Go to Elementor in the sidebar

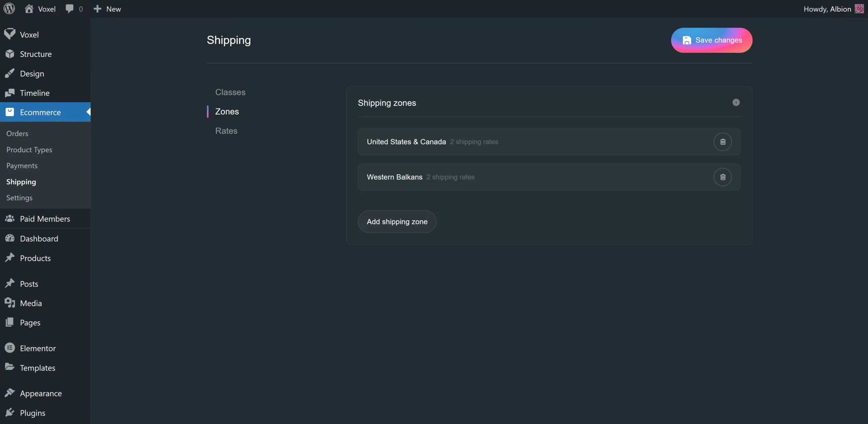pyautogui.click(x=38, y=348)
